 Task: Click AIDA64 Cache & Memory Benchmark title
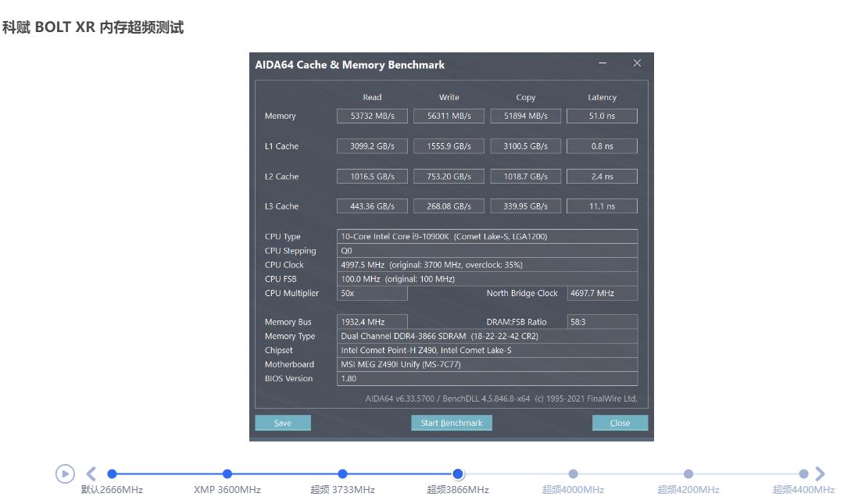[349, 65]
